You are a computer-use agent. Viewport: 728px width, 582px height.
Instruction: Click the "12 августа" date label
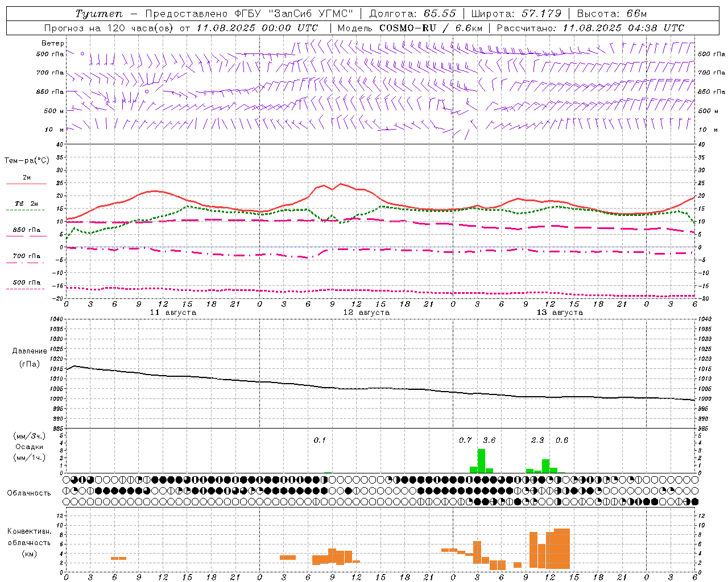coord(366,313)
